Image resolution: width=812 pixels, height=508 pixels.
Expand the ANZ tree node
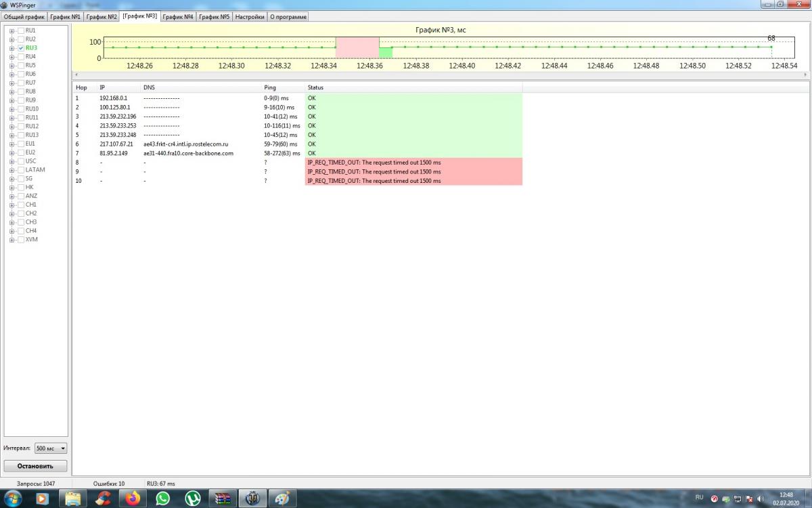coord(12,196)
